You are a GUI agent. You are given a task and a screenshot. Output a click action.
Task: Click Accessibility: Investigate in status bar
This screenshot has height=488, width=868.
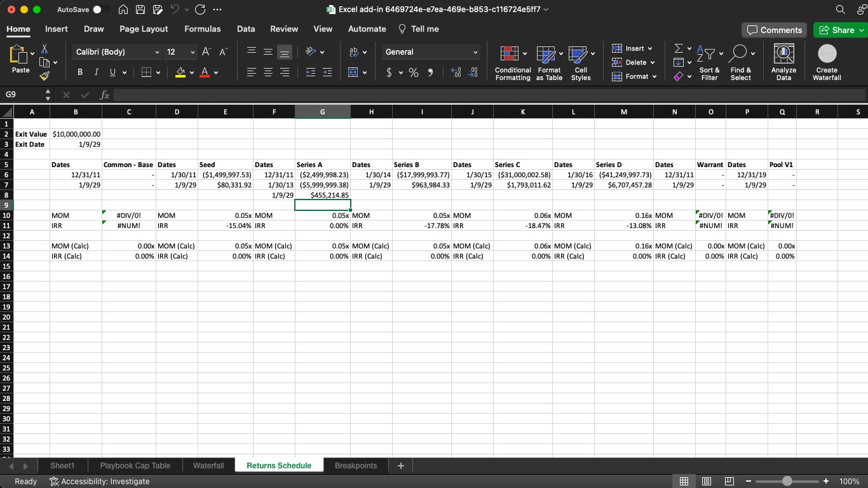pos(100,482)
